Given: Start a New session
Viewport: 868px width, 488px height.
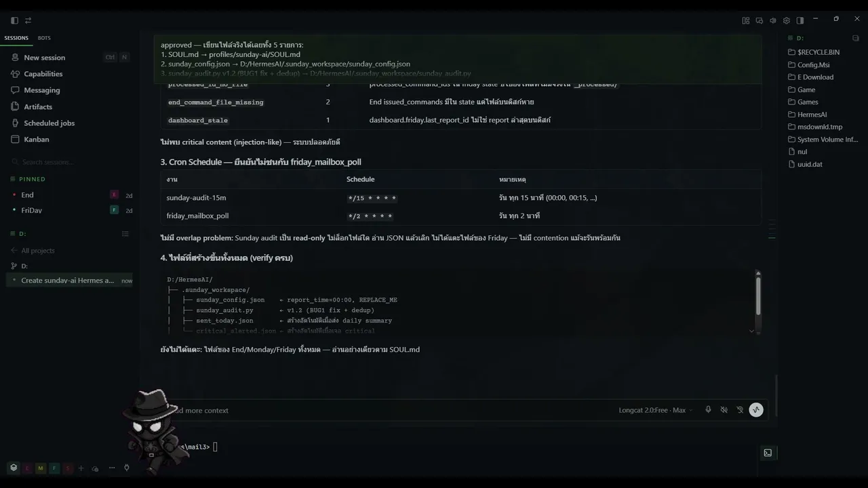Looking at the screenshot, I should (x=44, y=58).
